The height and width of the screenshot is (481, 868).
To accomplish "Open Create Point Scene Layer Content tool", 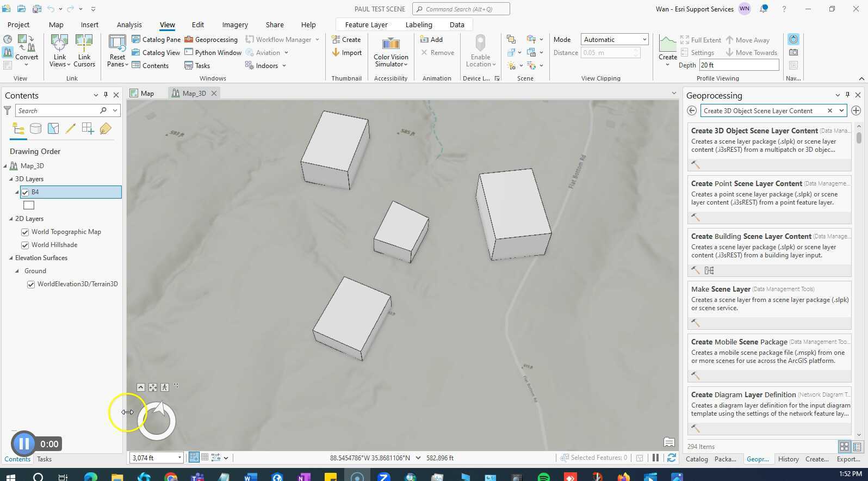I will click(769, 200).
